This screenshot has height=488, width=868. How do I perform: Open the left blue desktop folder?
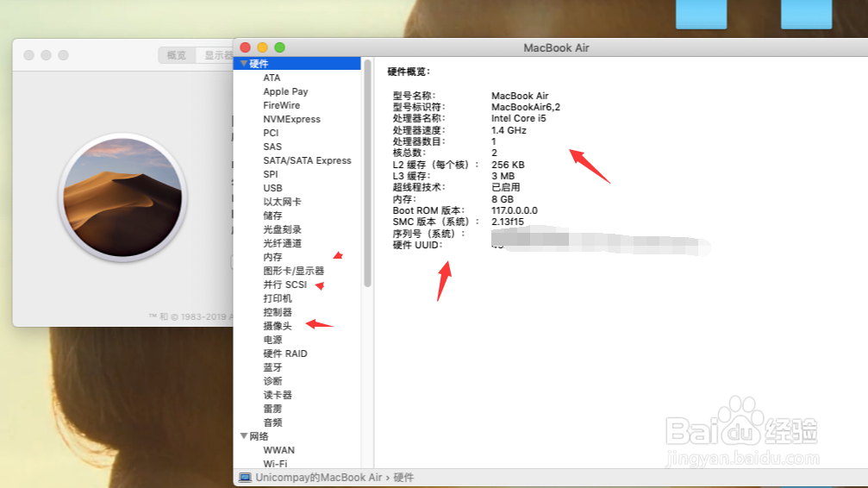pyautogui.click(x=701, y=14)
